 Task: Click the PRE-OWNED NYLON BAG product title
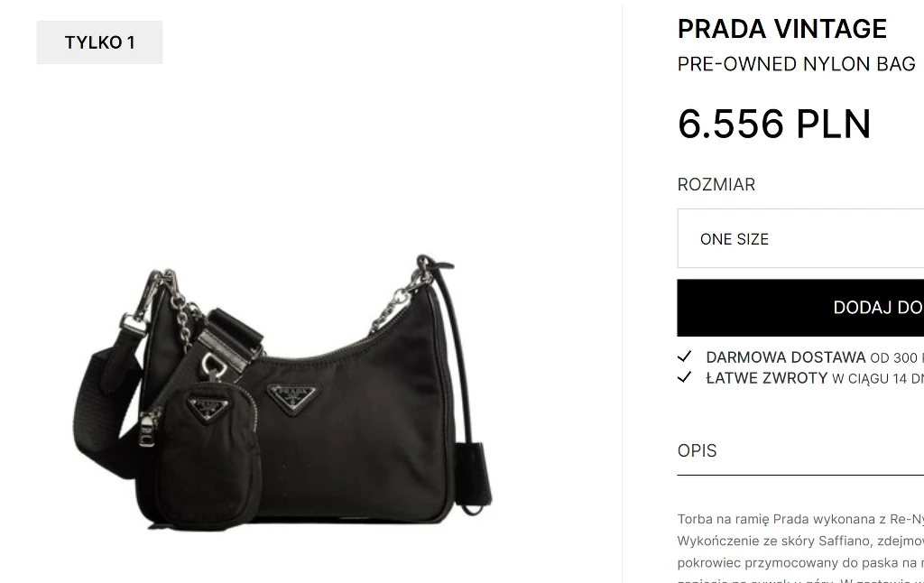click(x=797, y=64)
